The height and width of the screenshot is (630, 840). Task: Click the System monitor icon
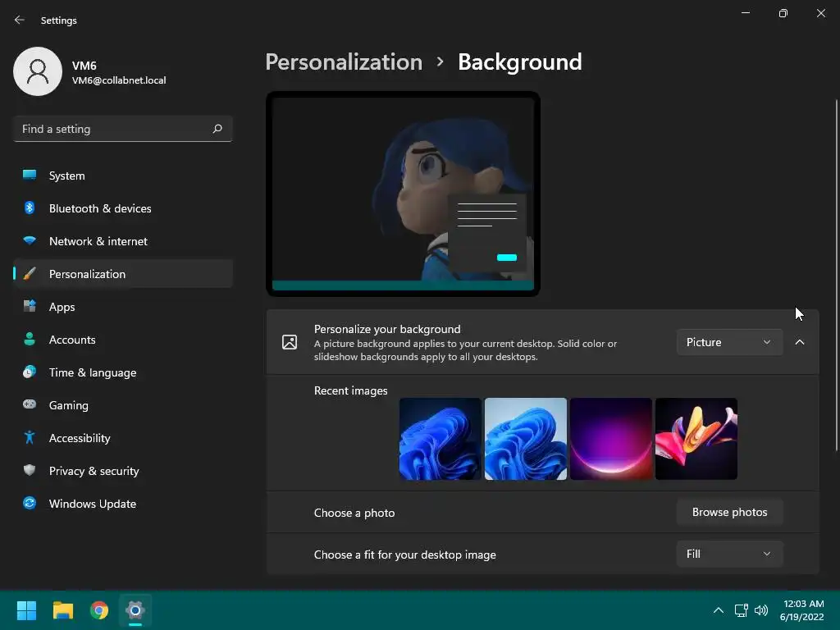click(x=30, y=176)
